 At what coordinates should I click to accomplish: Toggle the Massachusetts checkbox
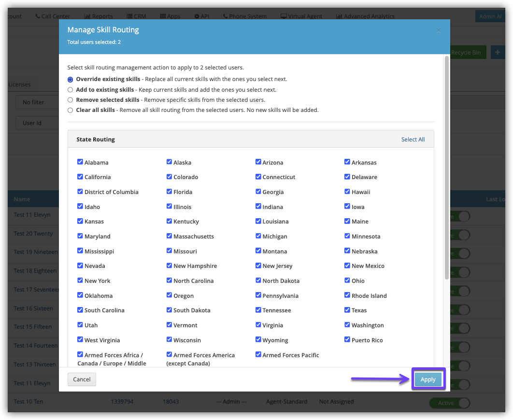pos(169,236)
